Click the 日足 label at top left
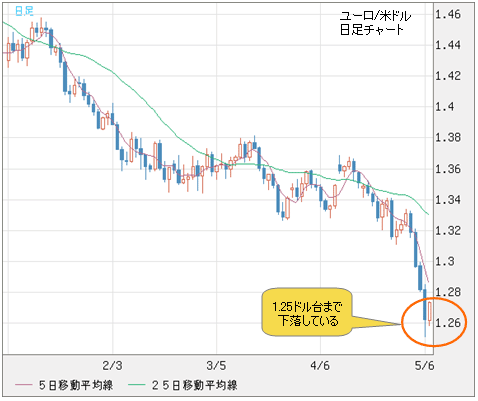The image size is (478, 401). point(24,11)
